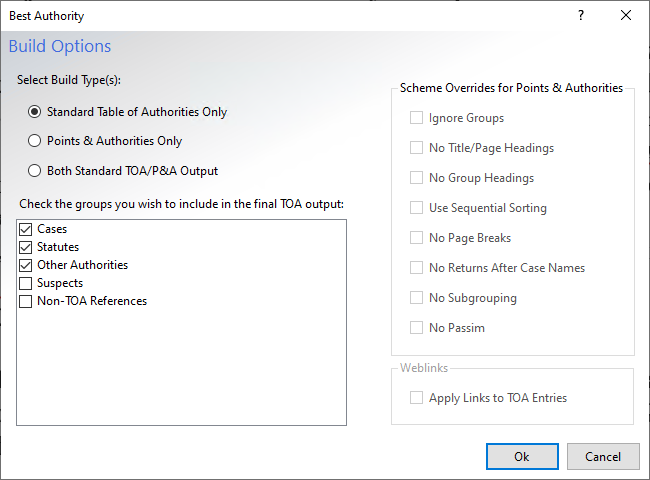Tick the No Title/Page Headings checkbox
650x480 pixels.
tap(416, 148)
